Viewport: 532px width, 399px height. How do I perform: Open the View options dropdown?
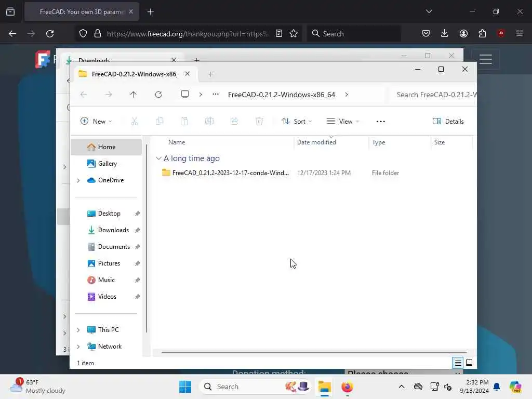click(343, 121)
